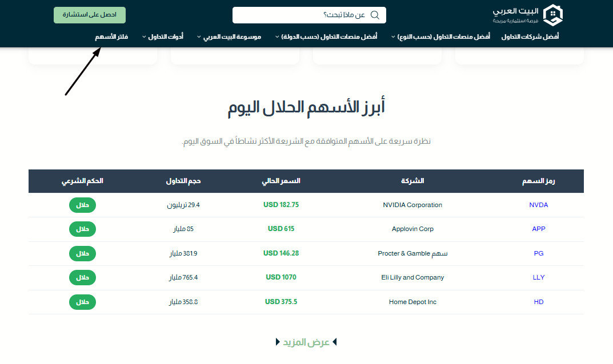Image resolution: width=613 pixels, height=364 pixels.
Task: Click the حلال badge for Applovin Corp
Action: pos(82,229)
